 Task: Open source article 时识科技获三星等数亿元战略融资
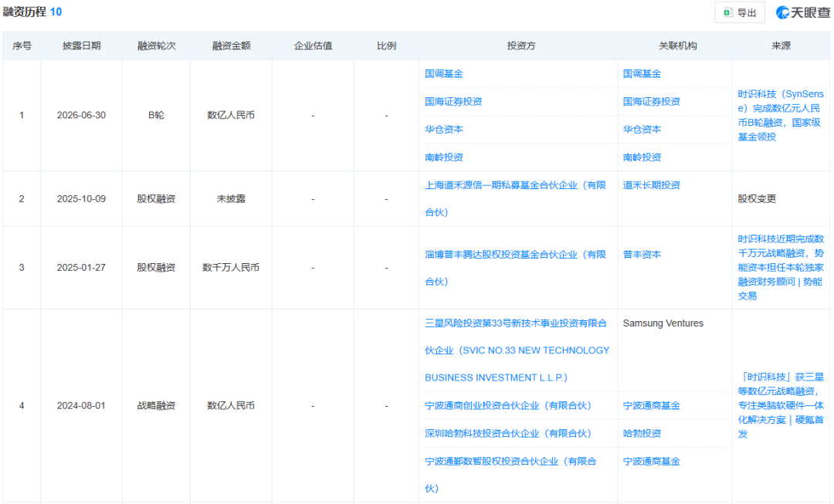pos(780,405)
